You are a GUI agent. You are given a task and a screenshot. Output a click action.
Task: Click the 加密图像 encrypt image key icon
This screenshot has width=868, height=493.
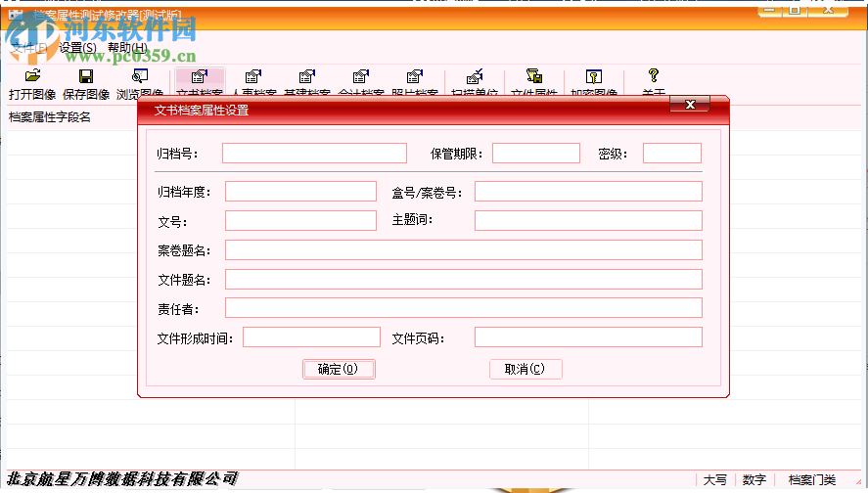click(593, 75)
